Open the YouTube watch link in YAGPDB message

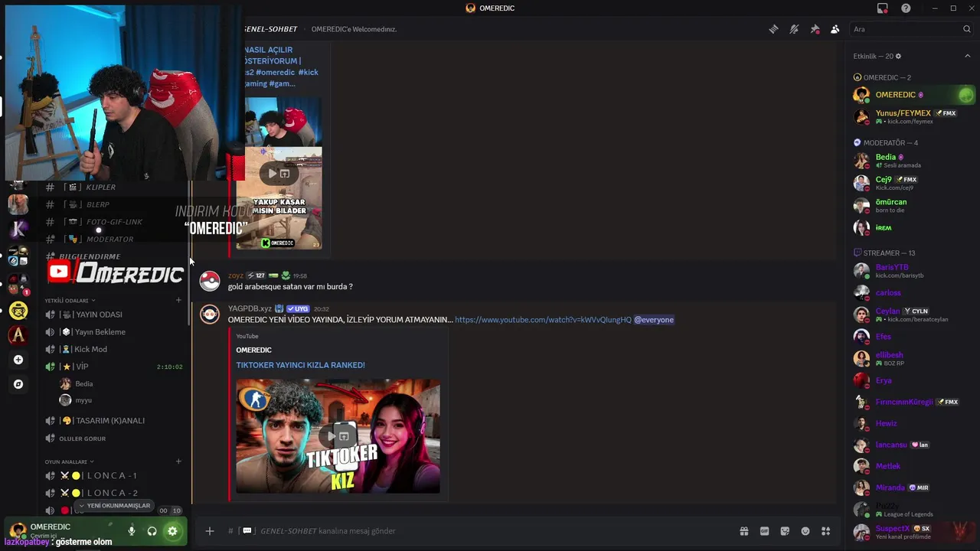coord(543,320)
